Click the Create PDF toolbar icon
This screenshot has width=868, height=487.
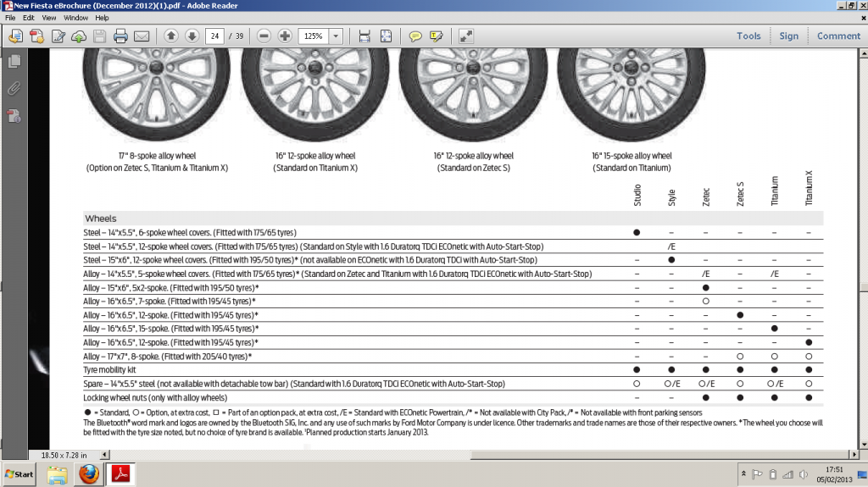tap(15, 36)
